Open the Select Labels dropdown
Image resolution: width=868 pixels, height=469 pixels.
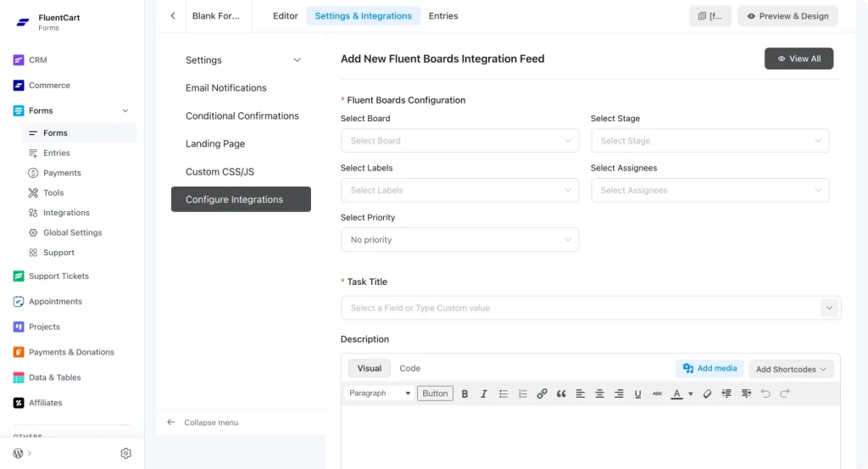point(460,190)
